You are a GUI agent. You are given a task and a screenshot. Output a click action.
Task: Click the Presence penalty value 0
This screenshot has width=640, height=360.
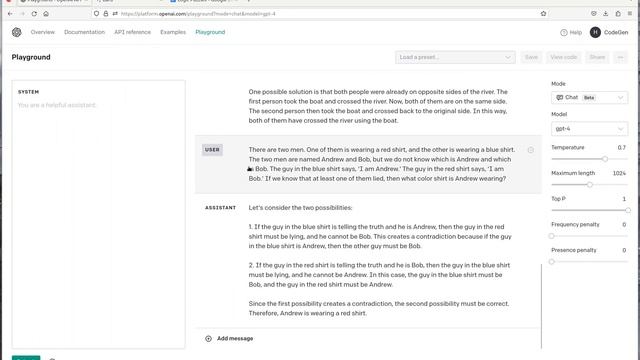(x=624, y=250)
